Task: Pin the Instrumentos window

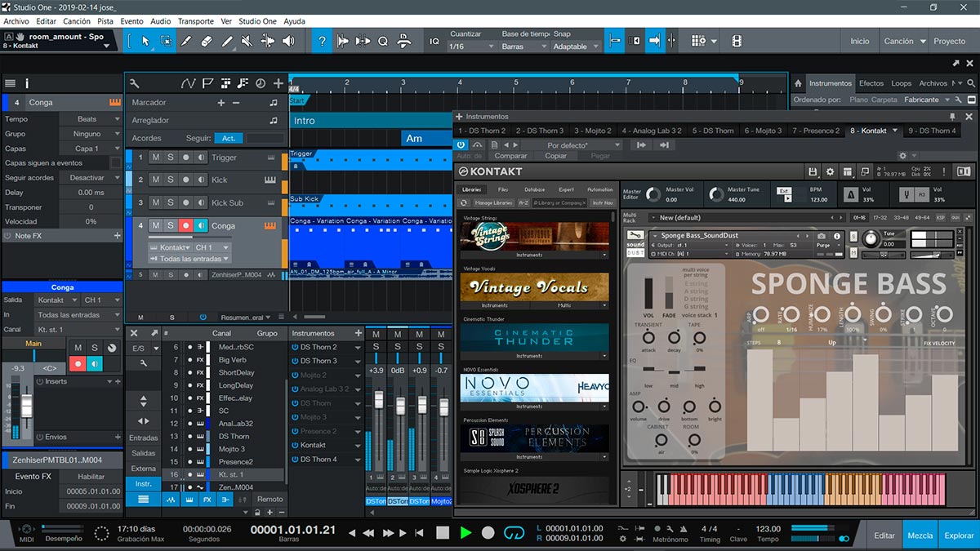Action: (x=951, y=117)
